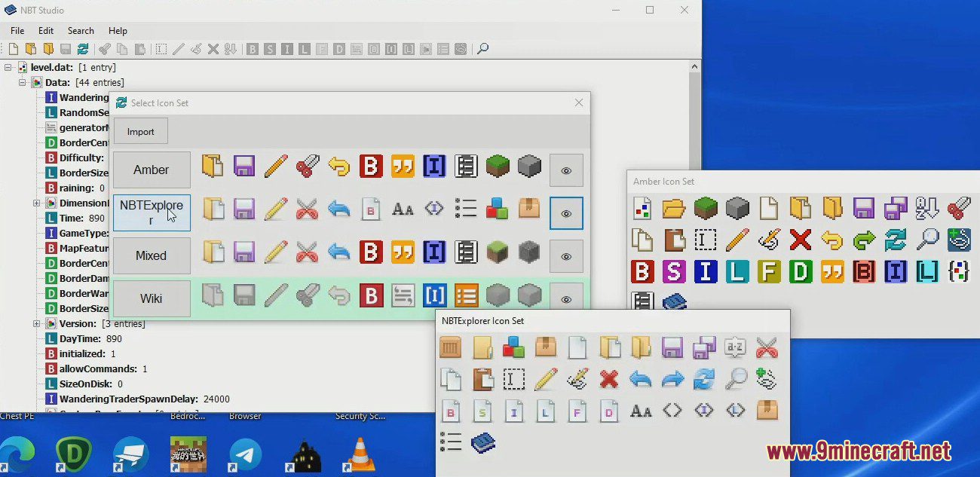Add a Double tag with the D icon
The height and width of the screenshot is (477, 980).
[339, 49]
